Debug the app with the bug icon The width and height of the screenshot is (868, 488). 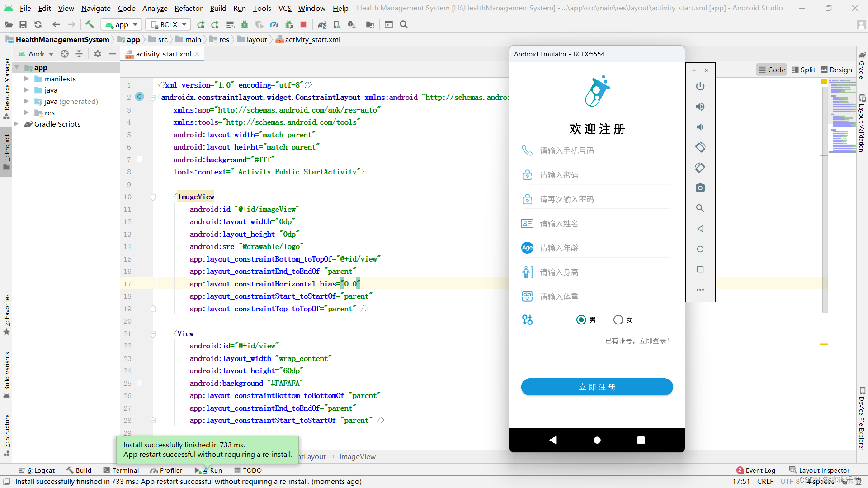[245, 24]
